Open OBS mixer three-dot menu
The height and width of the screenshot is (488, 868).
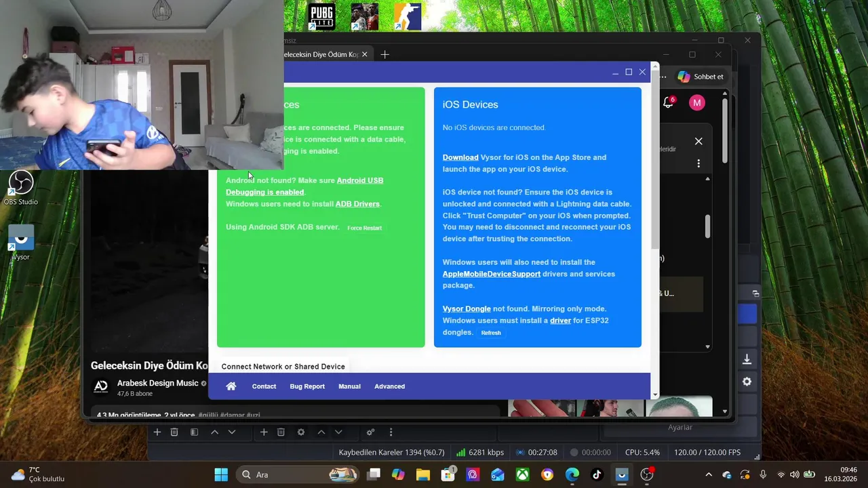[391, 432]
